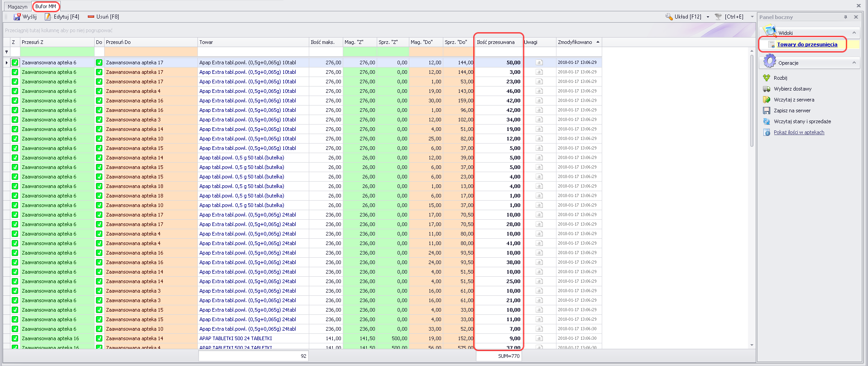Click Pokaż ilości w aptekach link
Viewport: 868px width, 366px height.
(x=799, y=132)
